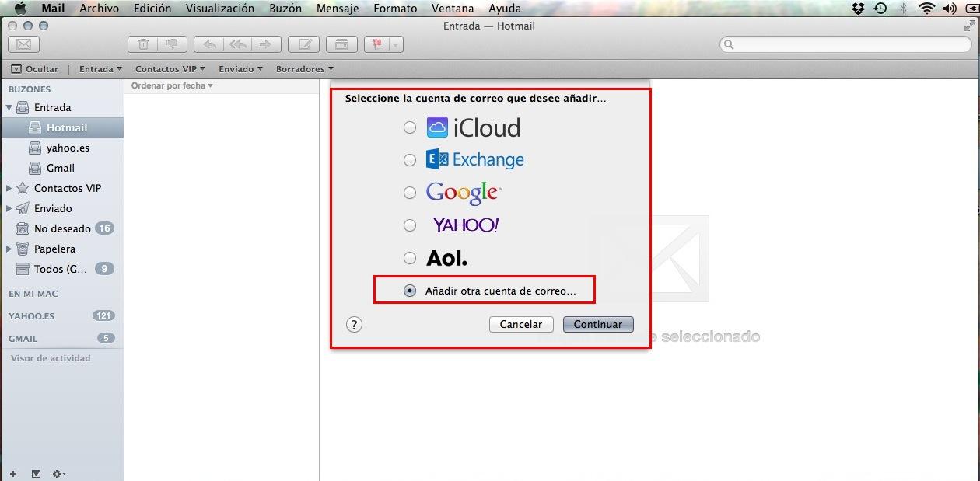Choose the Google account radio button
980x481 pixels.
click(410, 192)
